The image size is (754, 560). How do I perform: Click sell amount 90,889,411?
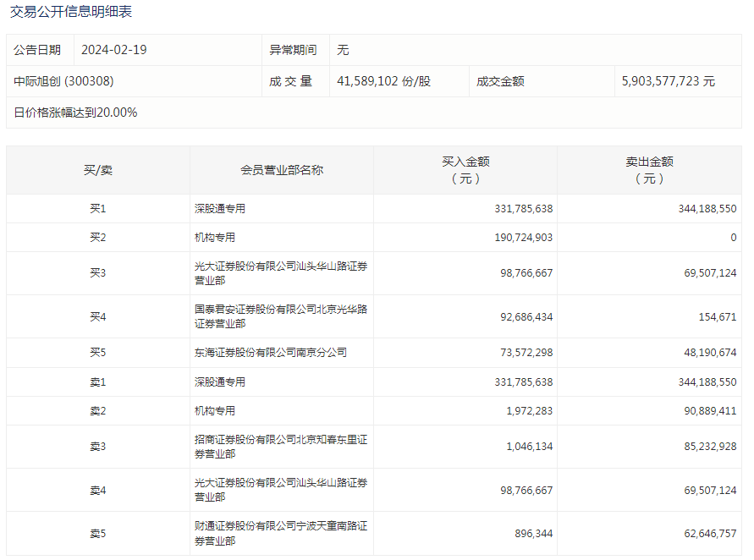click(710, 411)
